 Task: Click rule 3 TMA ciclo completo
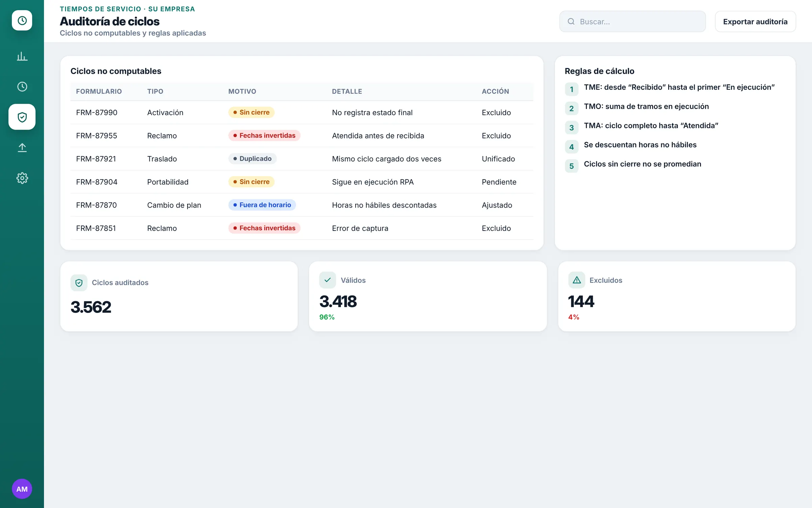tap(641, 127)
